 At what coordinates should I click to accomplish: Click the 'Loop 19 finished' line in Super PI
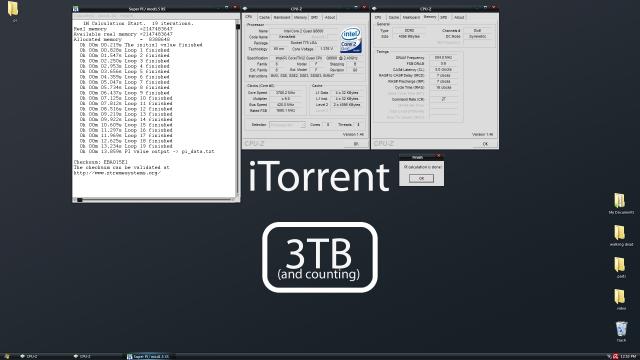click(x=126, y=146)
